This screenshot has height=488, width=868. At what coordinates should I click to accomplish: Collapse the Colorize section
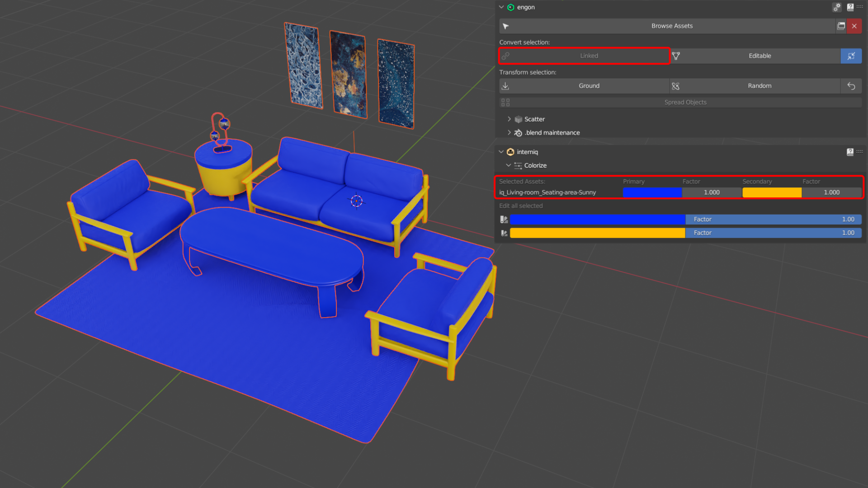508,165
